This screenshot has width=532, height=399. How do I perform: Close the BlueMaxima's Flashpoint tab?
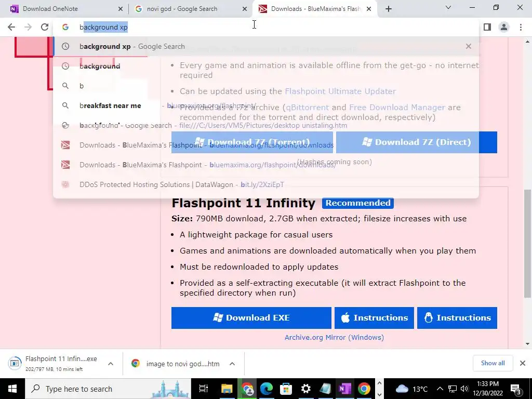pos(369,9)
